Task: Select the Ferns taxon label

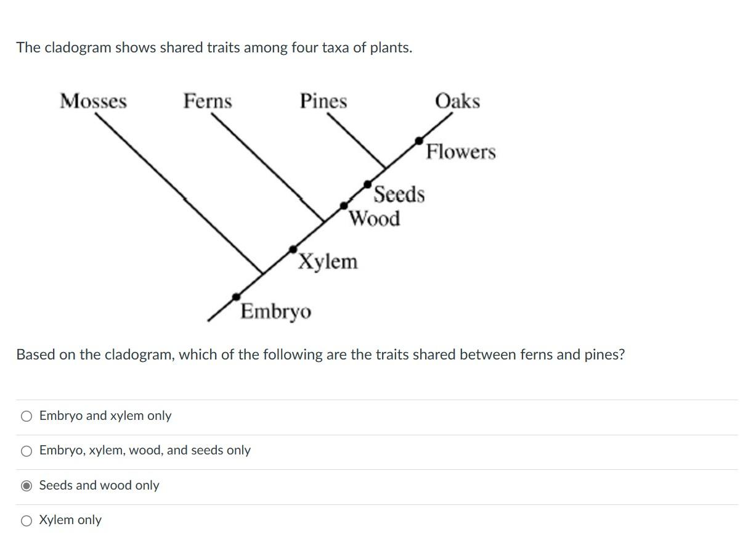Action: point(208,101)
